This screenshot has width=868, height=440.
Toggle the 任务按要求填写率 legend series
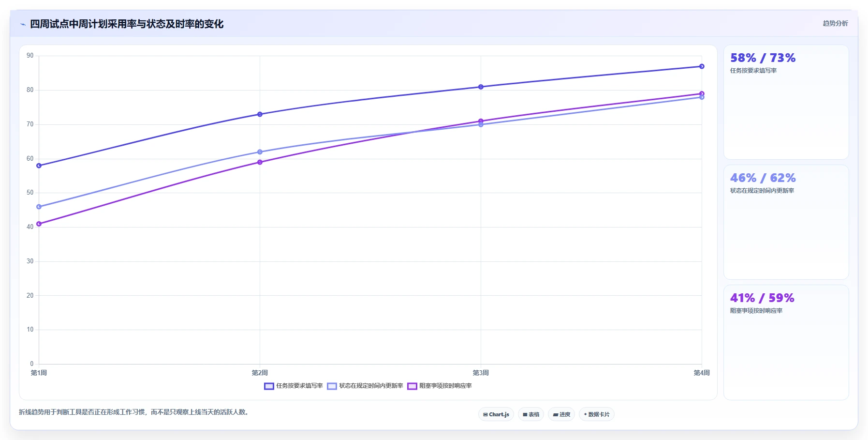pyautogui.click(x=294, y=386)
